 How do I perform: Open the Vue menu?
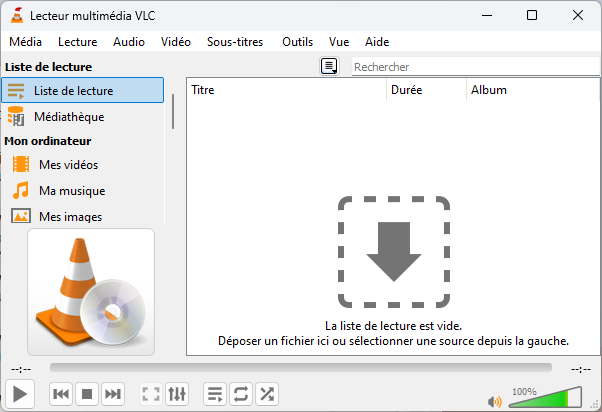339,41
